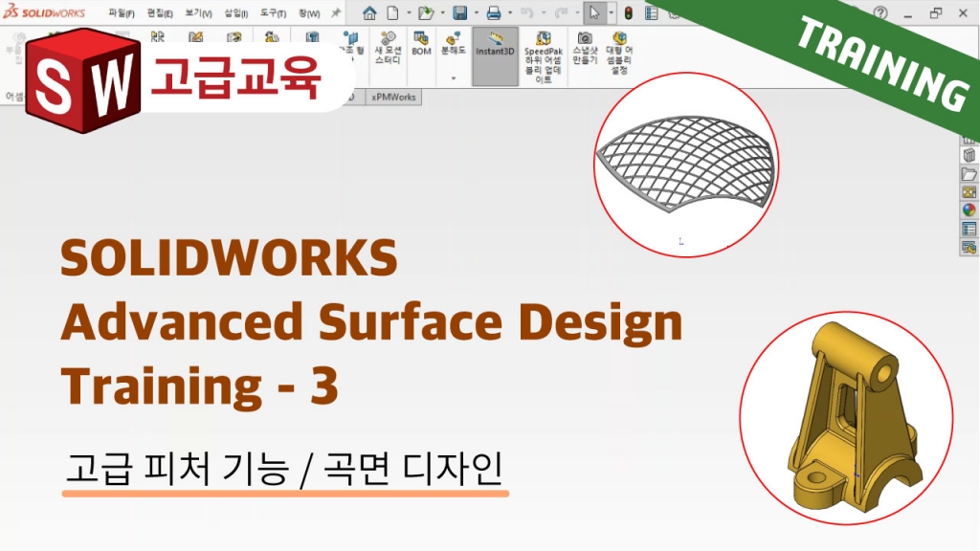Screen dimensions: 980x551
Task: Click the Open file icon
Action: [x=426, y=12]
